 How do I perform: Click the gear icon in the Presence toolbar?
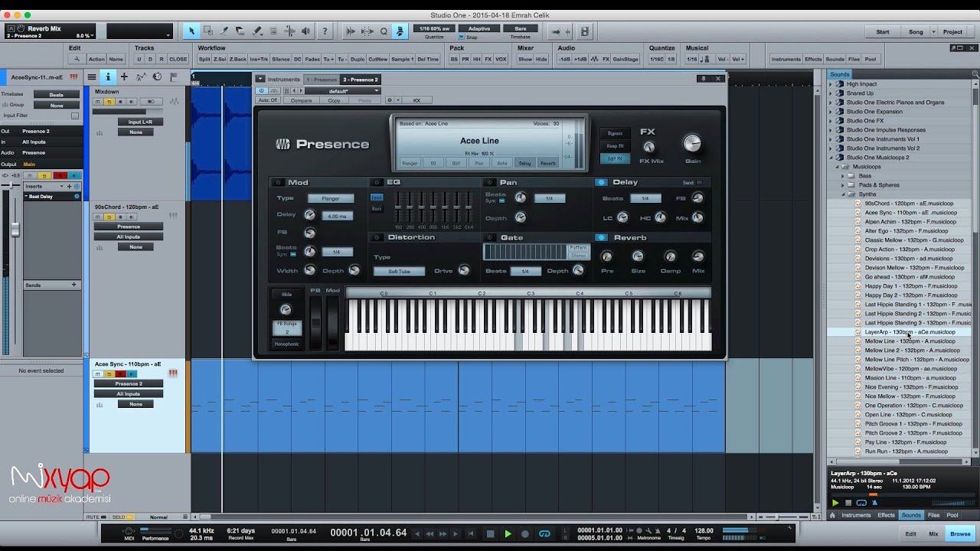tap(389, 100)
